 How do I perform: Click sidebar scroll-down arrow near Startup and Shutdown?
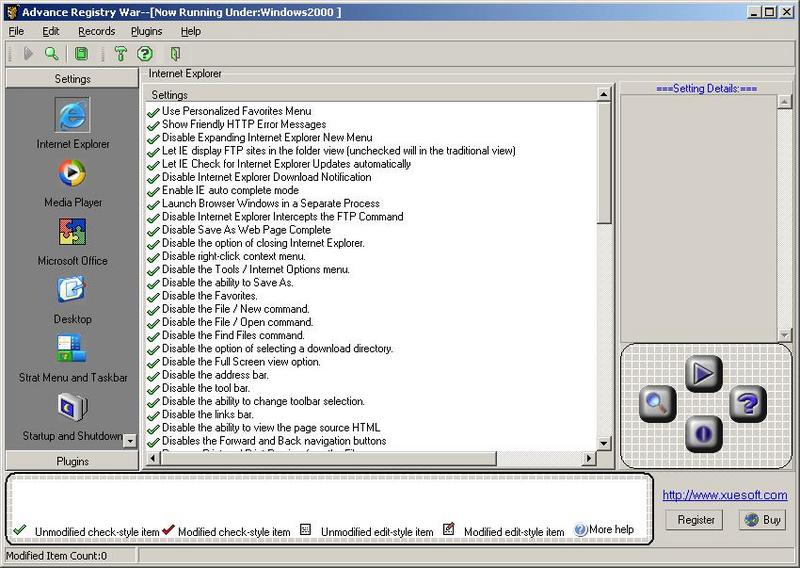point(130,440)
